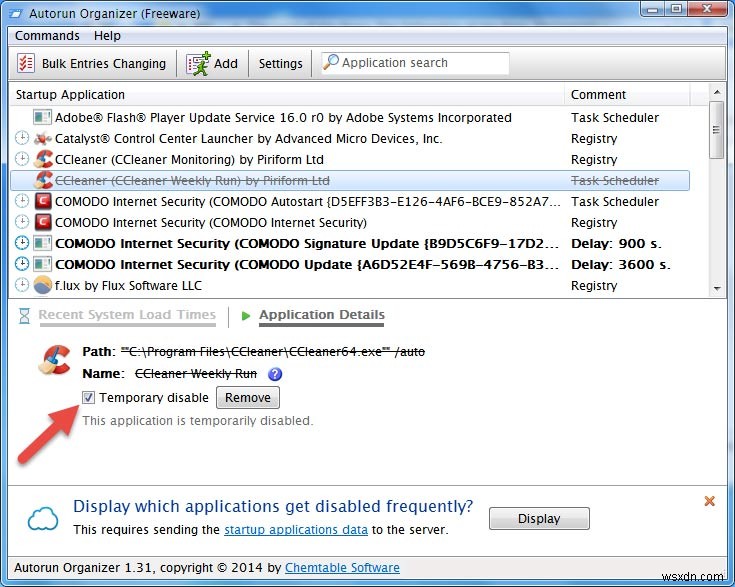
Task: Click the CCleaner64.exe path text
Action: 273,352
